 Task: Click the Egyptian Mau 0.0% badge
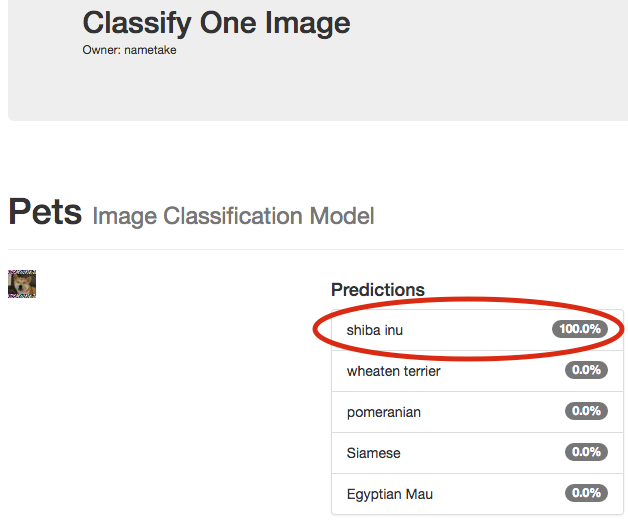pyautogui.click(x=586, y=493)
